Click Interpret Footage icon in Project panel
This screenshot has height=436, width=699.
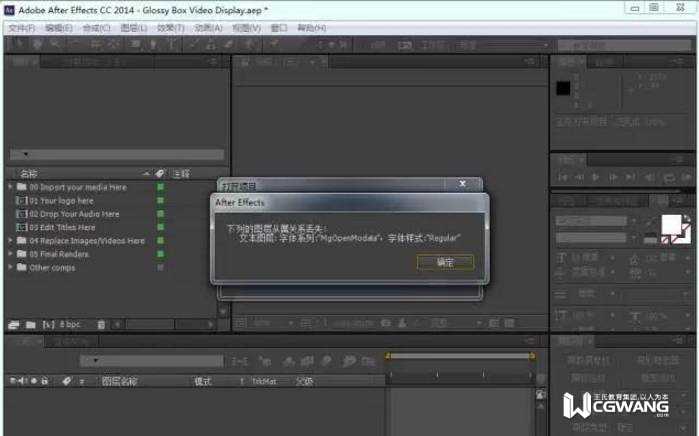coord(13,325)
